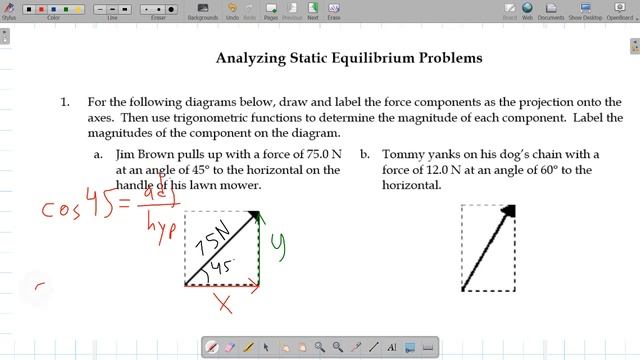The height and width of the screenshot is (360, 640).
Task: Set the thick line width
Action: (x=125, y=9)
